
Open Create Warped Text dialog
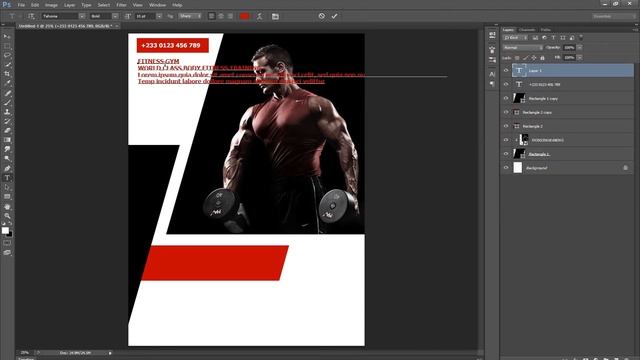tap(259, 16)
